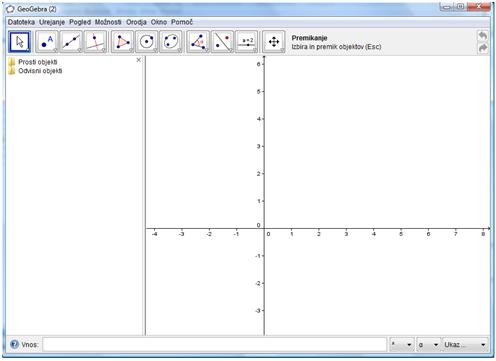Image resolution: width=496 pixels, height=361 pixels.
Task: Select the Line through two points tool
Action: (71, 42)
